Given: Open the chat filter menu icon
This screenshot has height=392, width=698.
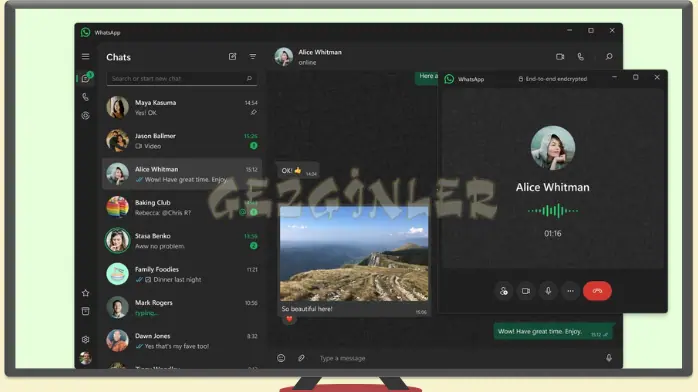Looking at the screenshot, I should (x=253, y=57).
